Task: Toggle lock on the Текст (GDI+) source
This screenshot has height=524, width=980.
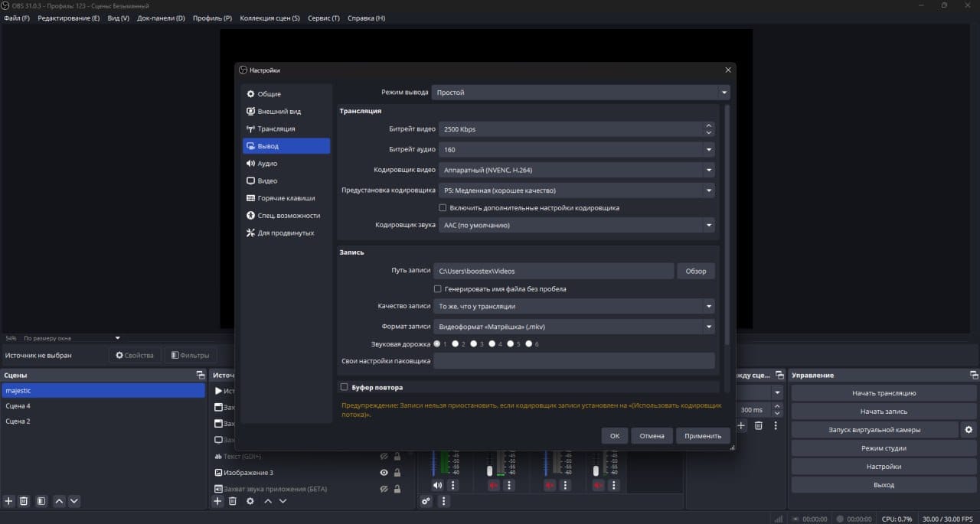Action: [397, 457]
